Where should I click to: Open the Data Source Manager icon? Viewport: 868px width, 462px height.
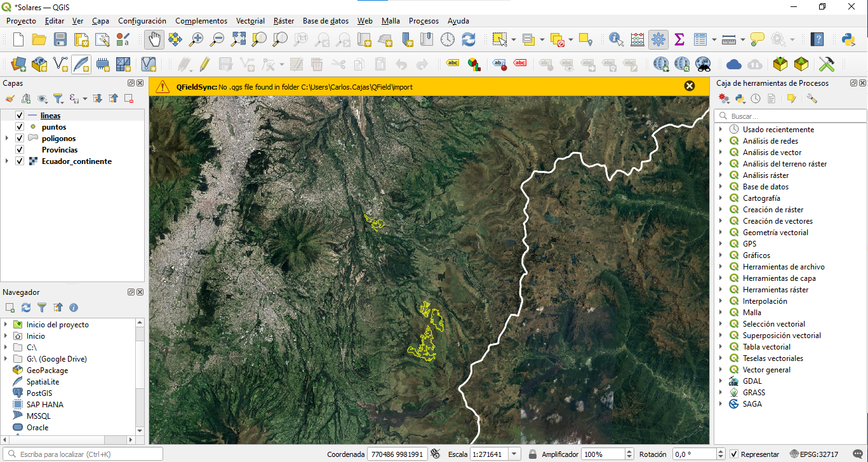point(18,64)
